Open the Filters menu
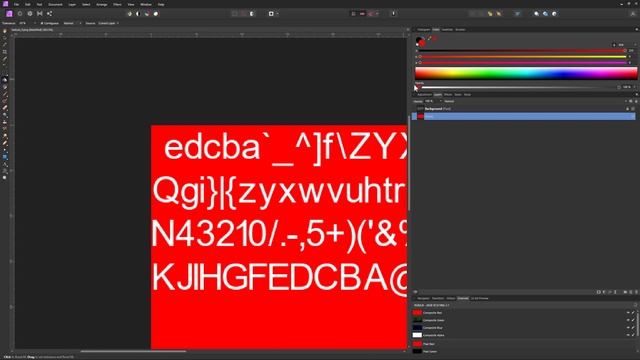This screenshot has height=360, width=640. [117, 4]
